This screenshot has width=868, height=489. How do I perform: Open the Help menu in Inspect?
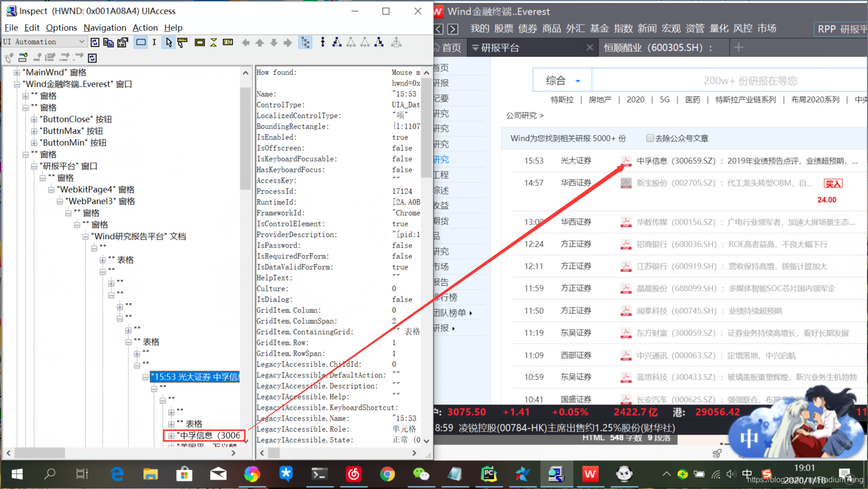point(173,28)
